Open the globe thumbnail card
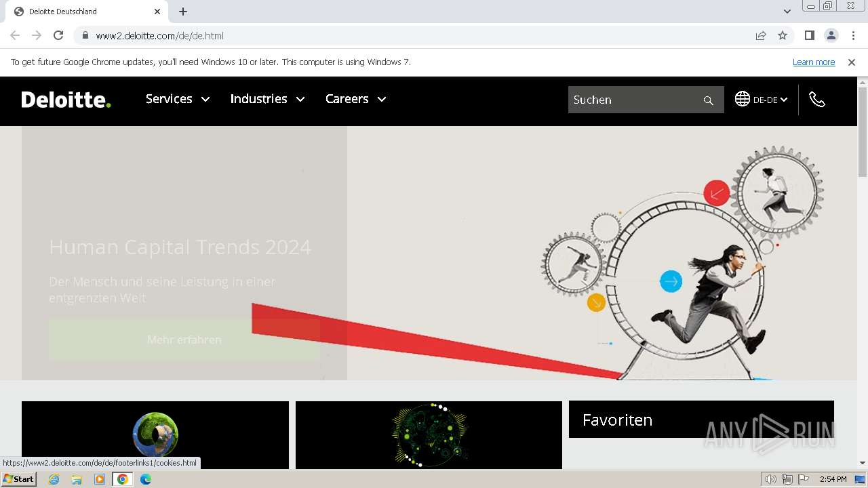 click(155, 434)
